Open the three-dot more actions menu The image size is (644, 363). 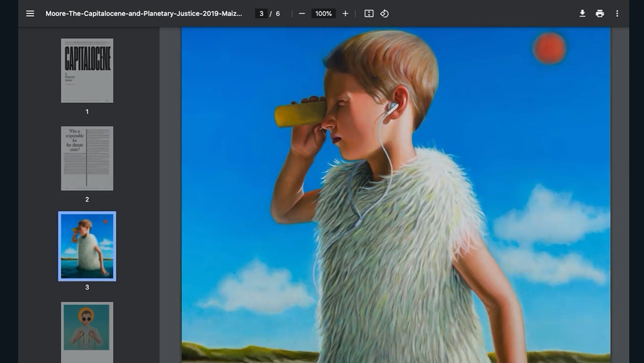[x=617, y=13]
